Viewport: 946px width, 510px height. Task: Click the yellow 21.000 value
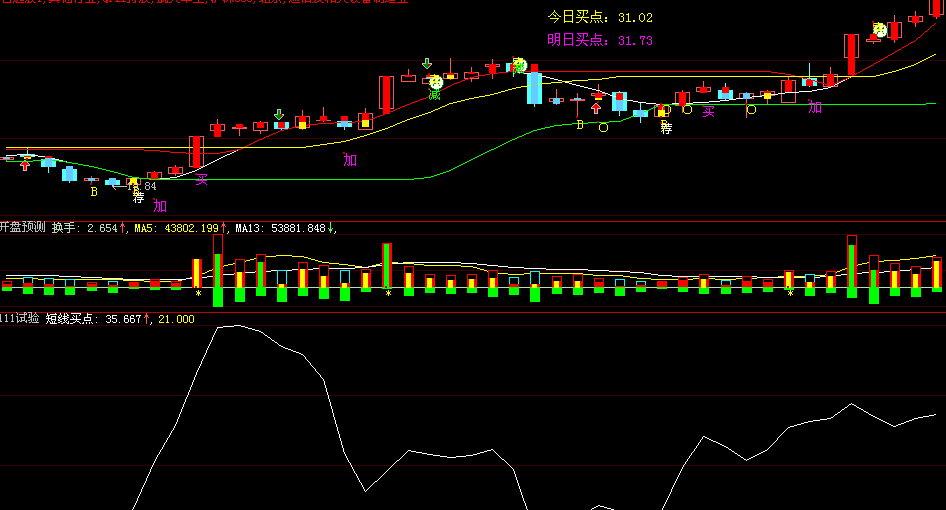click(176, 319)
